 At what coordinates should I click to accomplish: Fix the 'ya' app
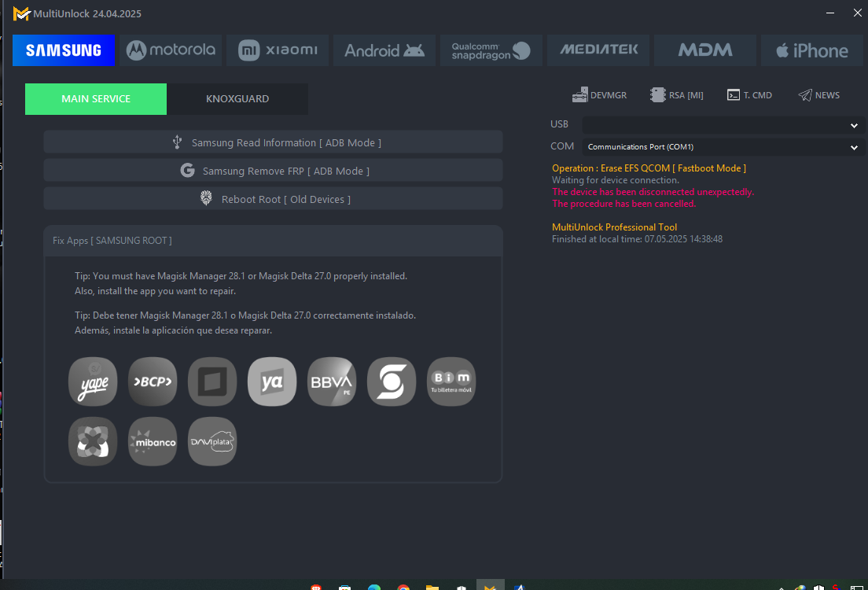272,382
